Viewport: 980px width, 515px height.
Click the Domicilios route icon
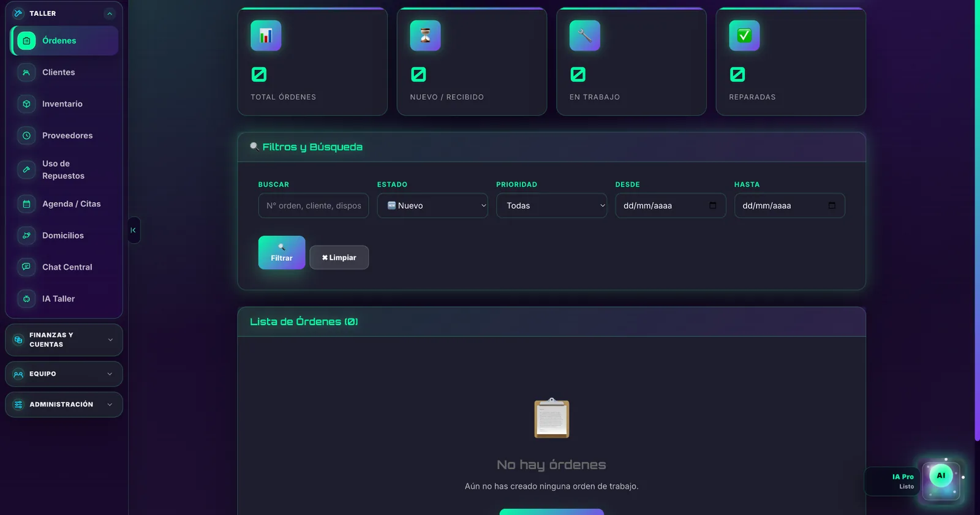[x=26, y=235]
